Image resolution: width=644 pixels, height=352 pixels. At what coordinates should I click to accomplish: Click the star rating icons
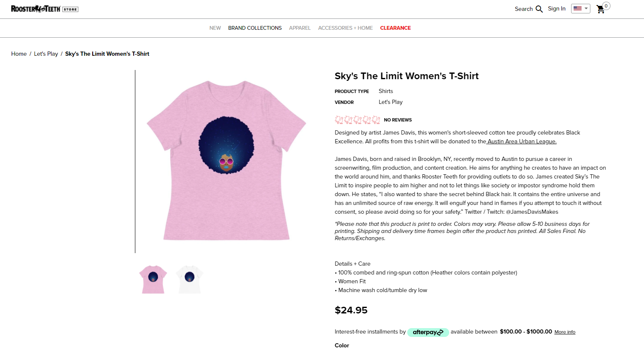(357, 120)
